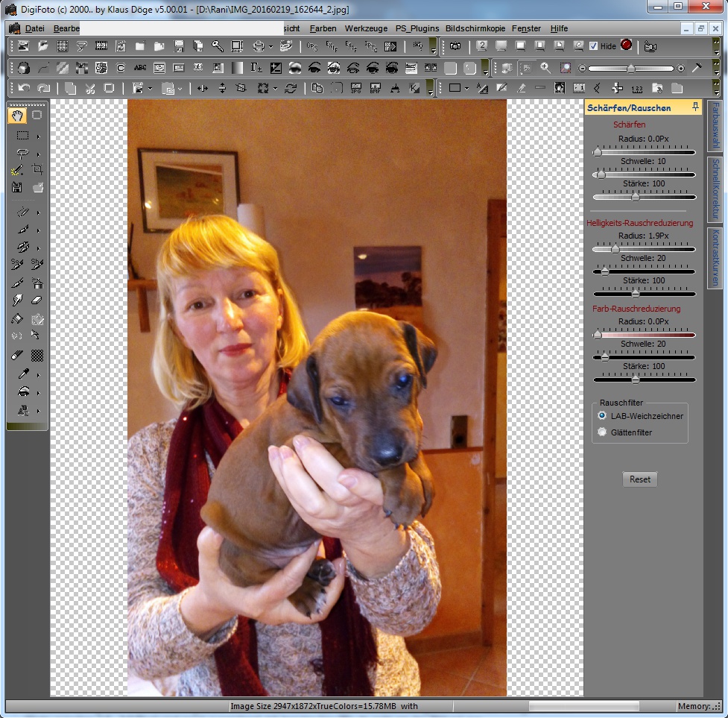The height and width of the screenshot is (718, 728).
Task: Click the Cut scissors icon
Action: point(90,88)
